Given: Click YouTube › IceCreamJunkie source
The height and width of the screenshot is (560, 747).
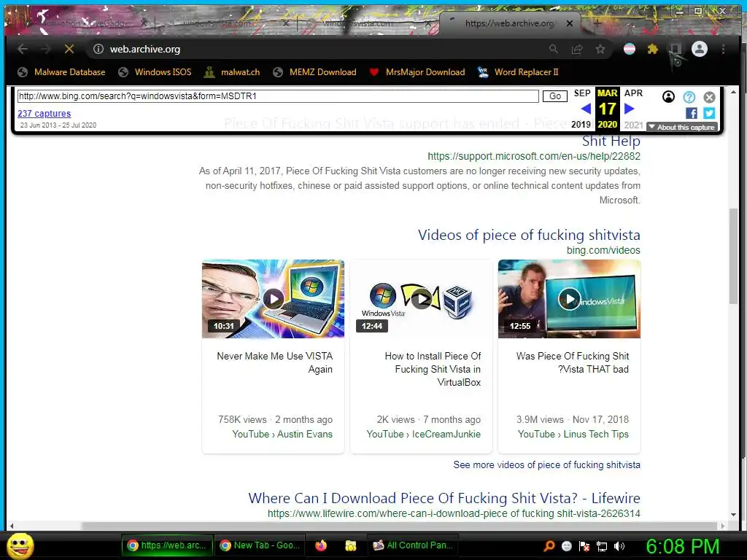Looking at the screenshot, I should (x=424, y=434).
